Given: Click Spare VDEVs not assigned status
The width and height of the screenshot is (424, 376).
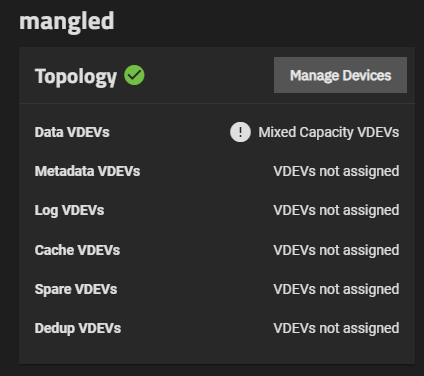Looking at the screenshot, I should [336, 289].
